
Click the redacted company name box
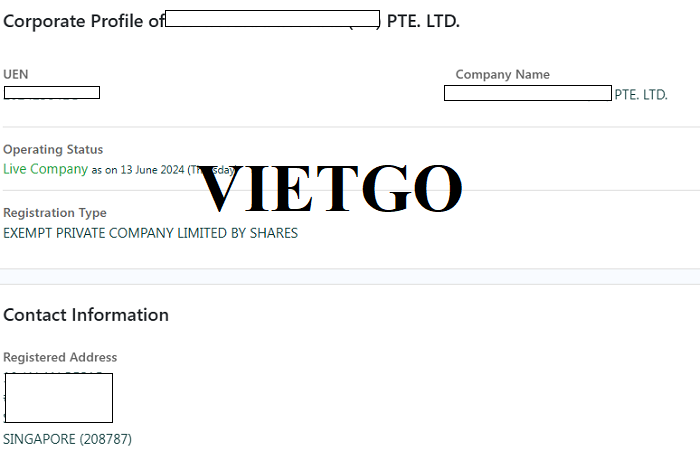point(528,93)
